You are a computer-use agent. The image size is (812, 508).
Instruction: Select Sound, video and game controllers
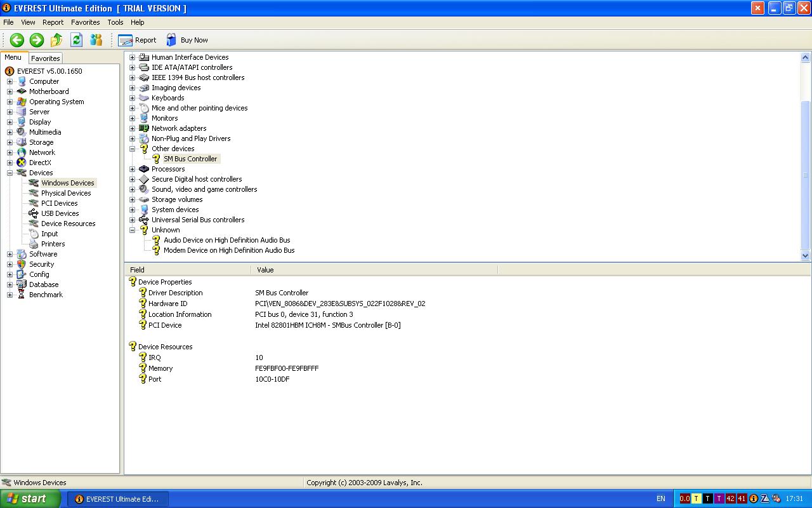tap(204, 189)
